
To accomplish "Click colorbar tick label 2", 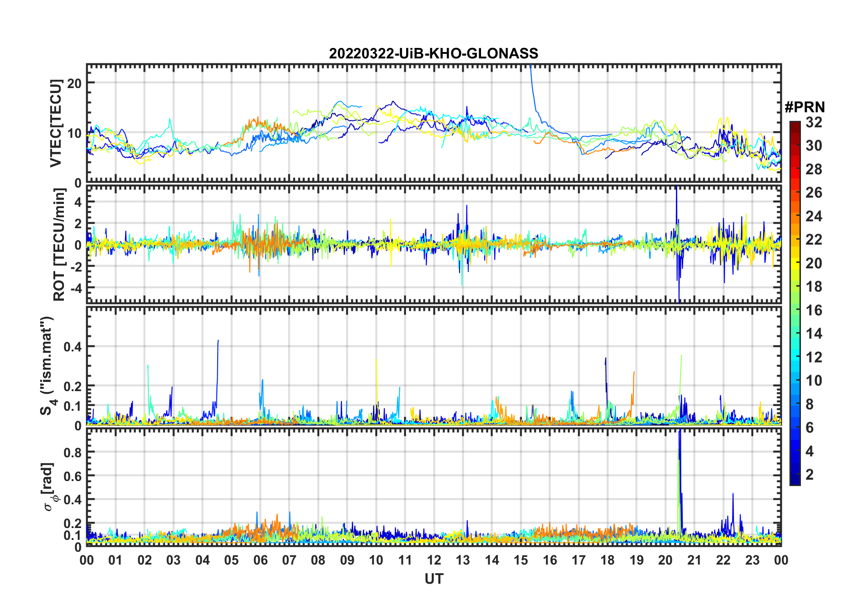I will point(810,474).
